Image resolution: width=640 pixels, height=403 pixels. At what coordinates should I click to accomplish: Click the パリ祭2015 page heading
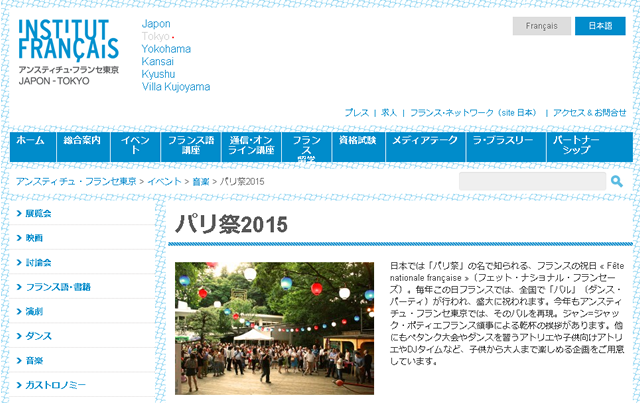231,224
